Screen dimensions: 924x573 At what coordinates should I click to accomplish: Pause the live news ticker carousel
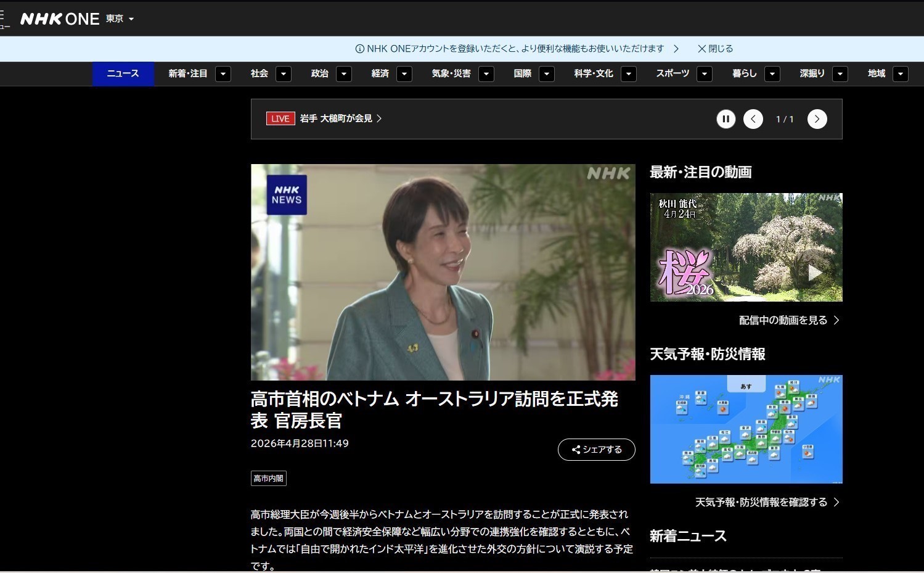coord(726,119)
